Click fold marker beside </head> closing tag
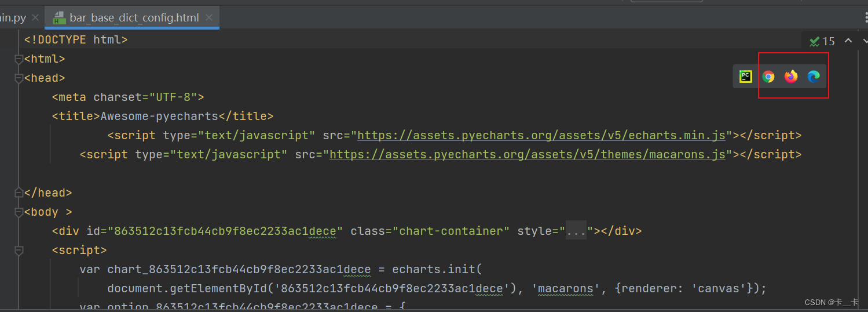 19,193
